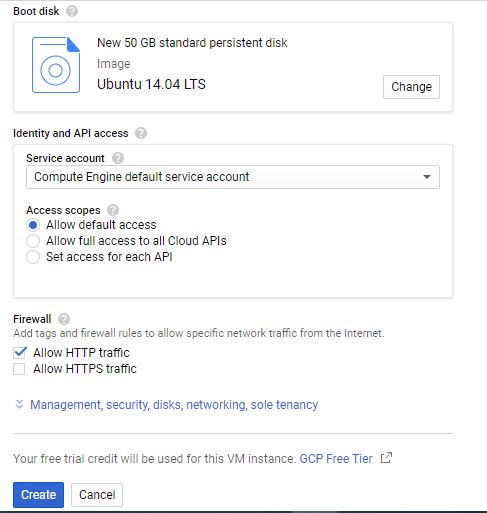Image resolution: width=487 pixels, height=513 pixels.
Task: Open the Service account dropdown
Action: pos(233,177)
